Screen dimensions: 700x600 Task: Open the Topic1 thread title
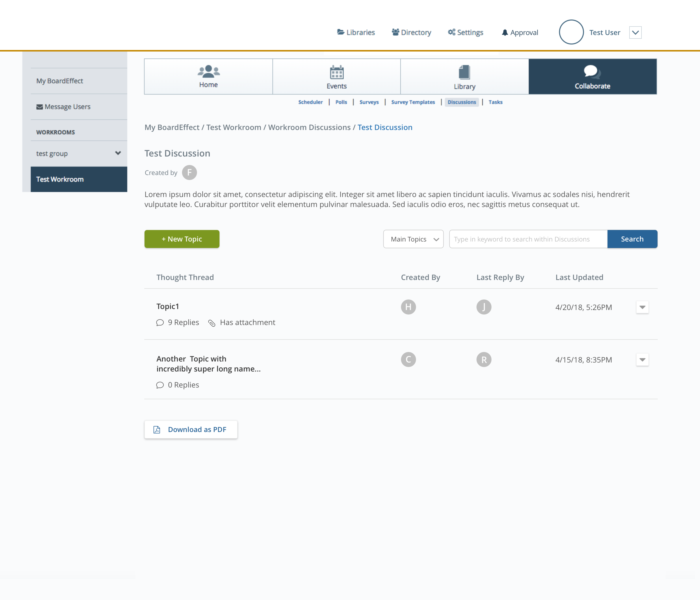[x=167, y=306]
